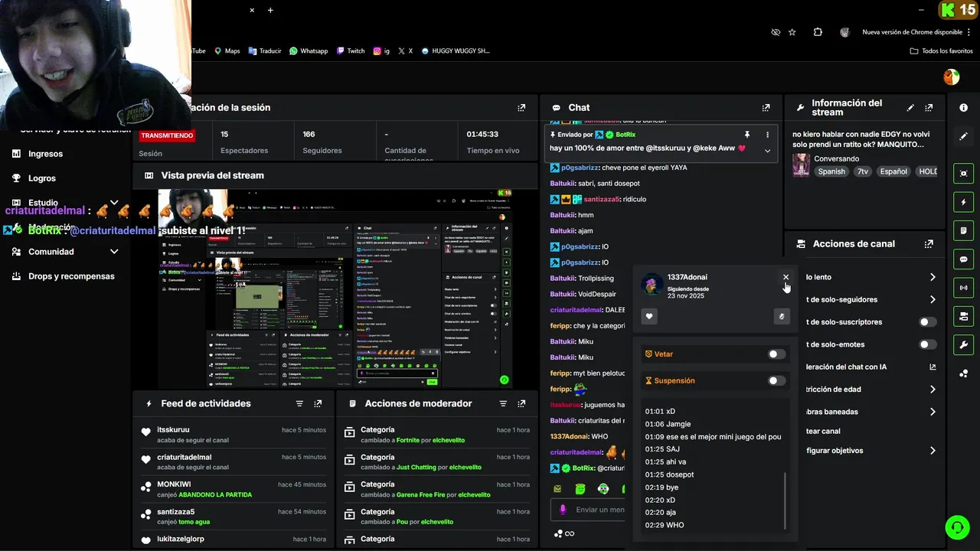Viewport: 980px width, 551px height.
Task: Click 1337Adonai username in chat
Action: click(x=570, y=436)
